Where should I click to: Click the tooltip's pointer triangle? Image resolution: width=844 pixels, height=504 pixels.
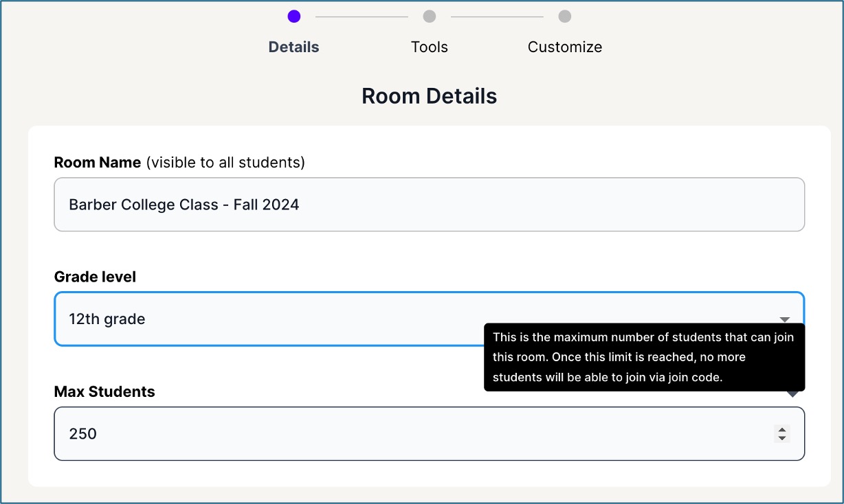(x=792, y=394)
